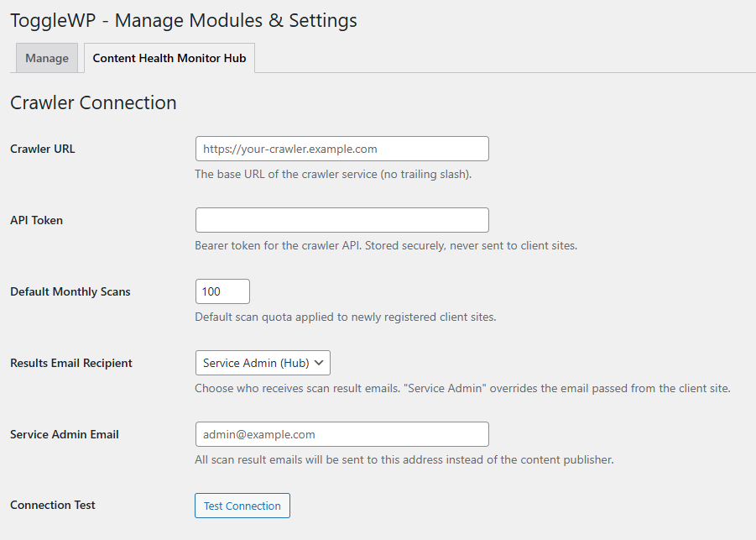
Task: Select the Content Health Monitor Hub tab
Action: coord(169,58)
